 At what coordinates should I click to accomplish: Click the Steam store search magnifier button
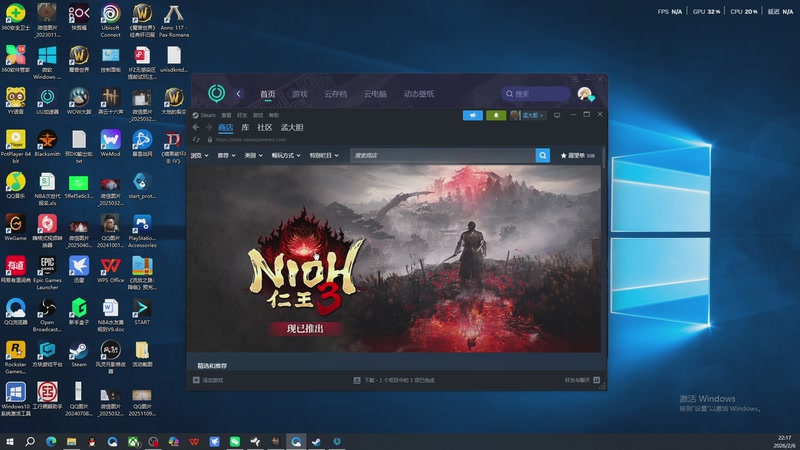pyautogui.click(x=542, y=155)
